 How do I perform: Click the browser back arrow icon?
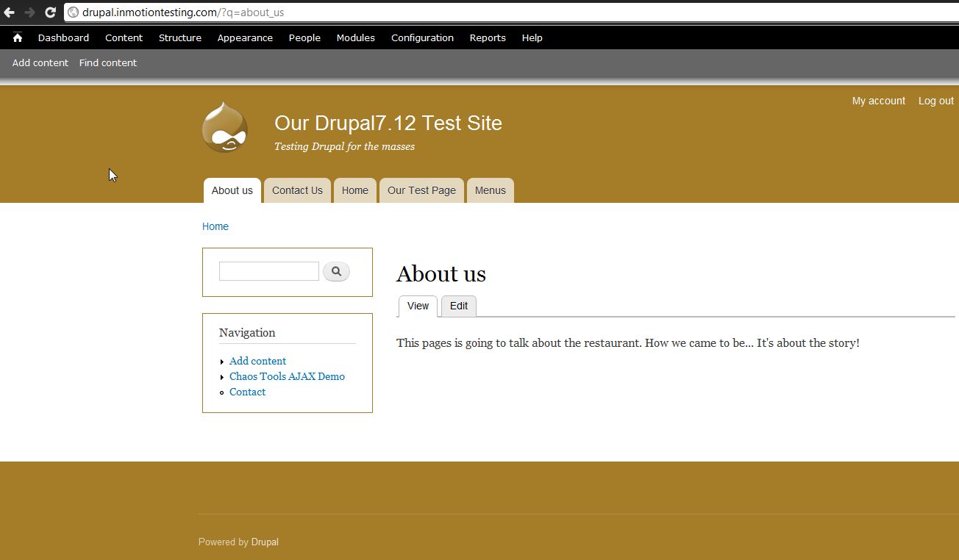10,12
